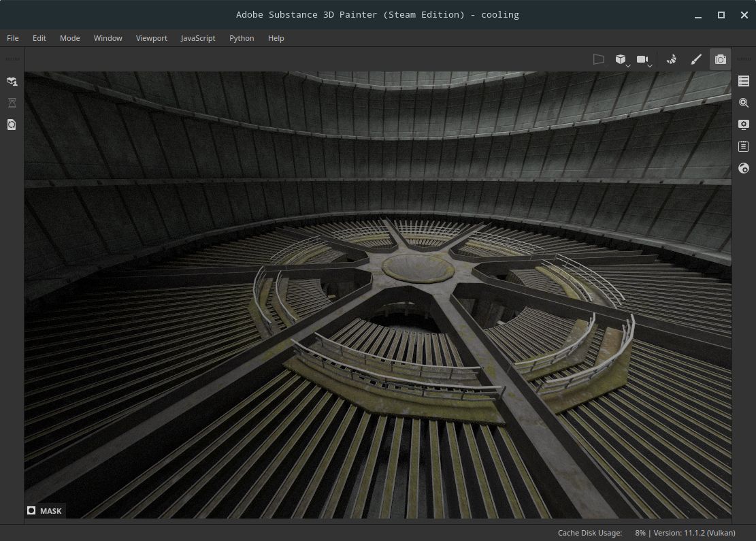Open the notepad log icon on right dock
Screen dimensions: 756x541
pos(744,146)
